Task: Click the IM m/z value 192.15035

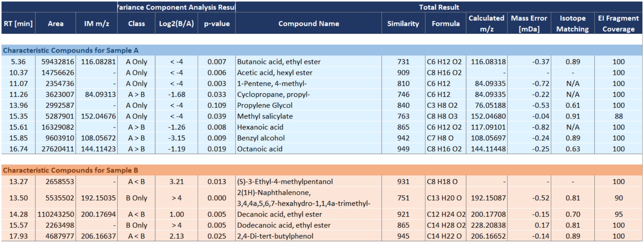Action: [98, 198]
